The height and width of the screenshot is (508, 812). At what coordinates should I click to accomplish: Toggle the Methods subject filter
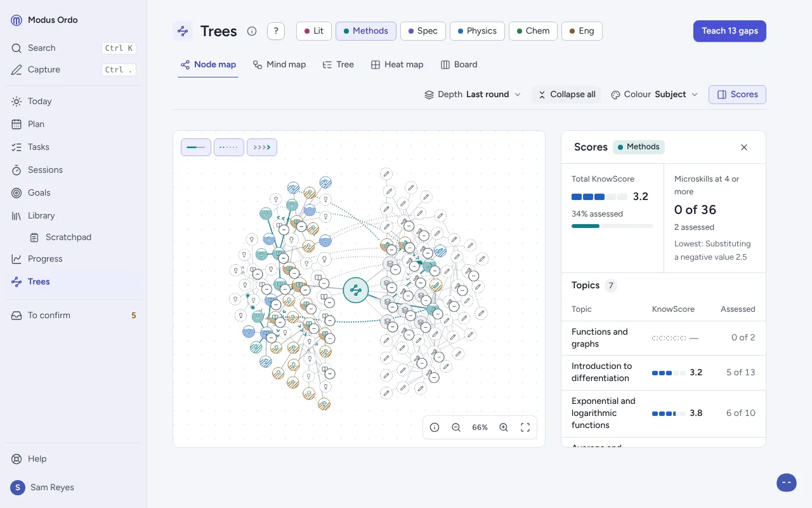pos(366,31)
